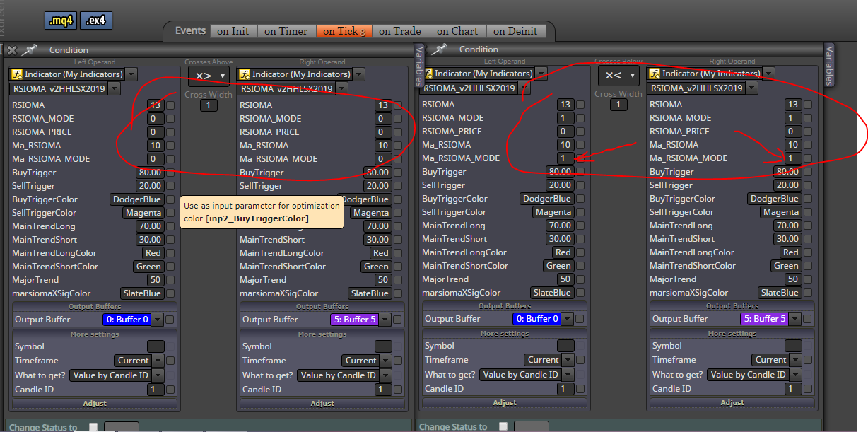
Task: Export the project as .mq4 source file
Action: tap(61, 21)
